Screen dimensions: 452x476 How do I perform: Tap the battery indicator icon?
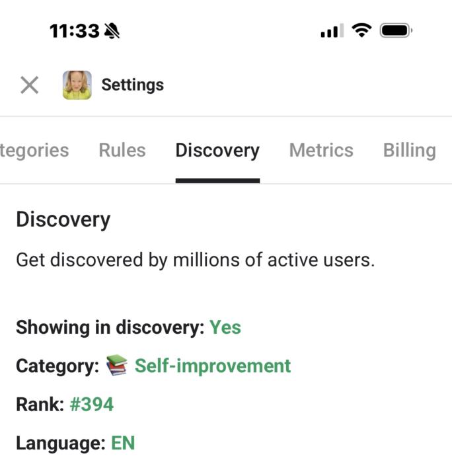(396, 30)
